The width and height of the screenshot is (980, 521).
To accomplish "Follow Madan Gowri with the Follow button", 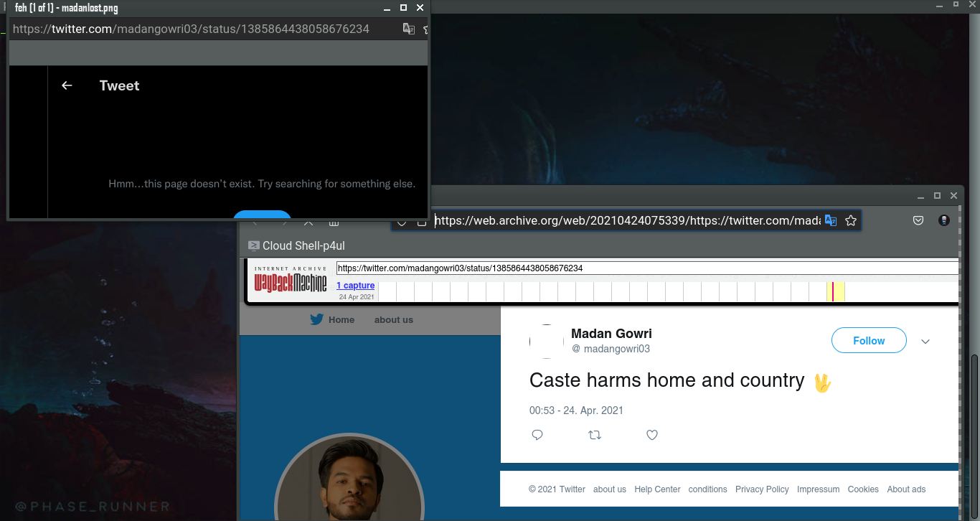I will point(869,341).
